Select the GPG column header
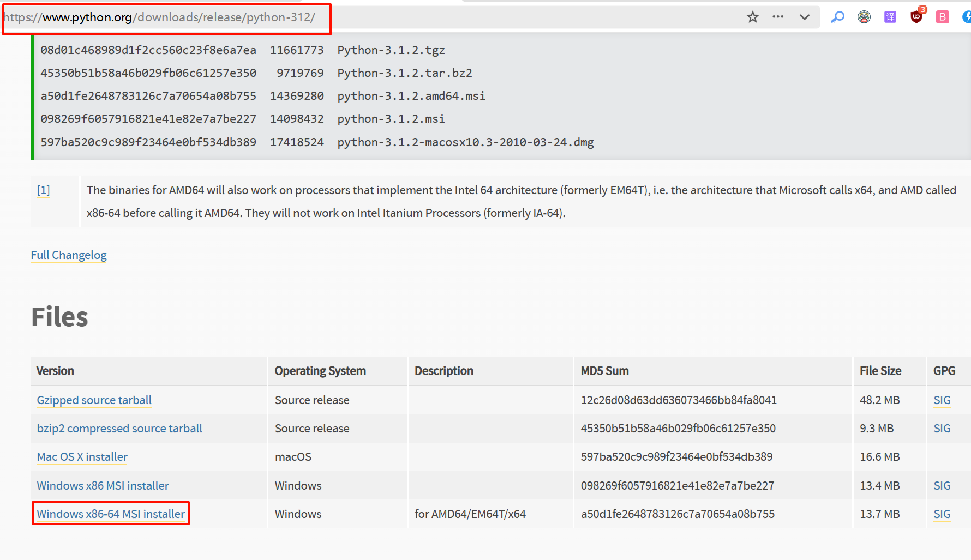 click(944, 371)
